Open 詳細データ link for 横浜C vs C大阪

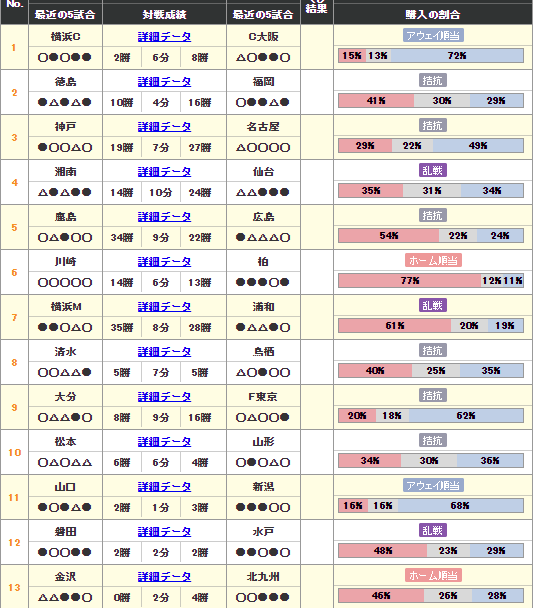164,37
